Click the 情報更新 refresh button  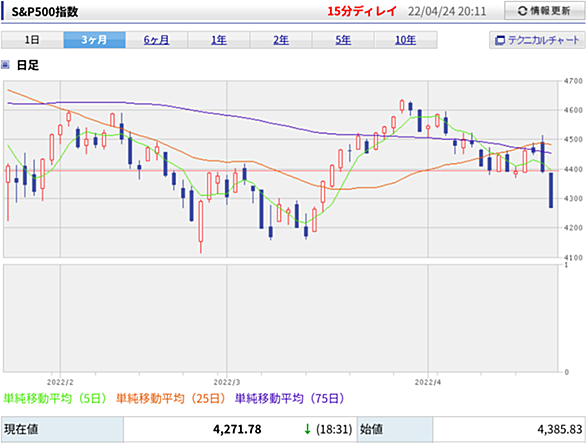545,11
